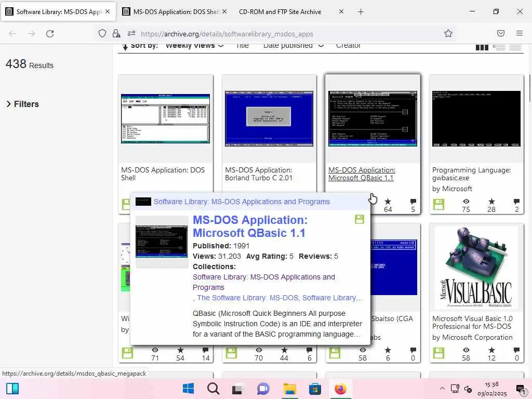Open the Firefox hamburger menu

coord(520,33)
